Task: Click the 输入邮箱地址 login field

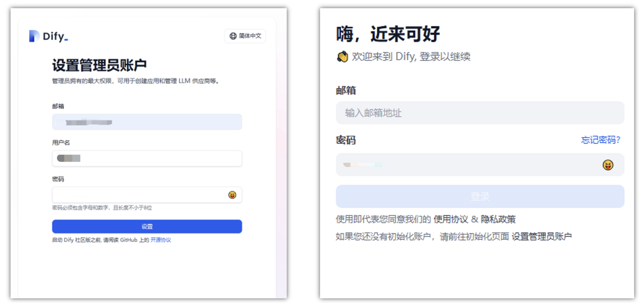Action: 480,113
